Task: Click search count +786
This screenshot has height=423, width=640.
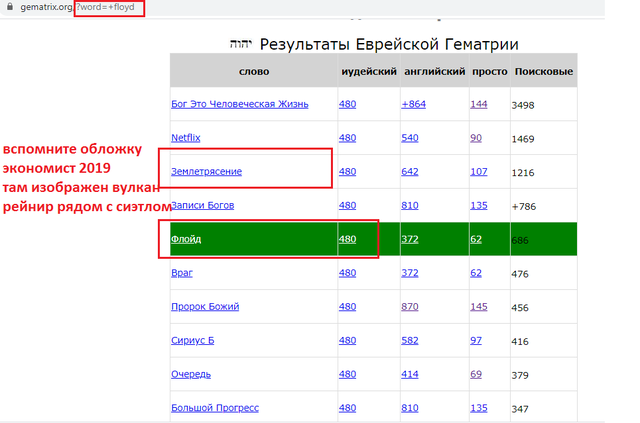Action: coord(524,207)
